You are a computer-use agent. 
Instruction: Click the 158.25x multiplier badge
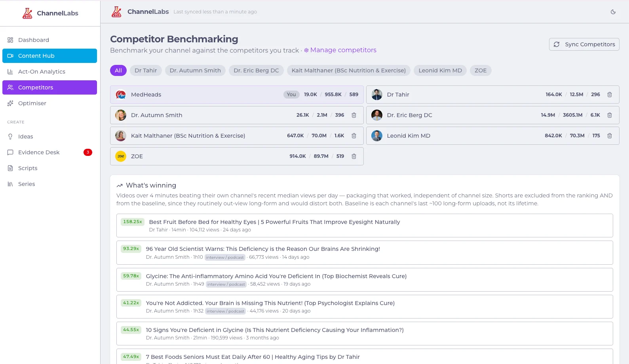pos(133,222)
